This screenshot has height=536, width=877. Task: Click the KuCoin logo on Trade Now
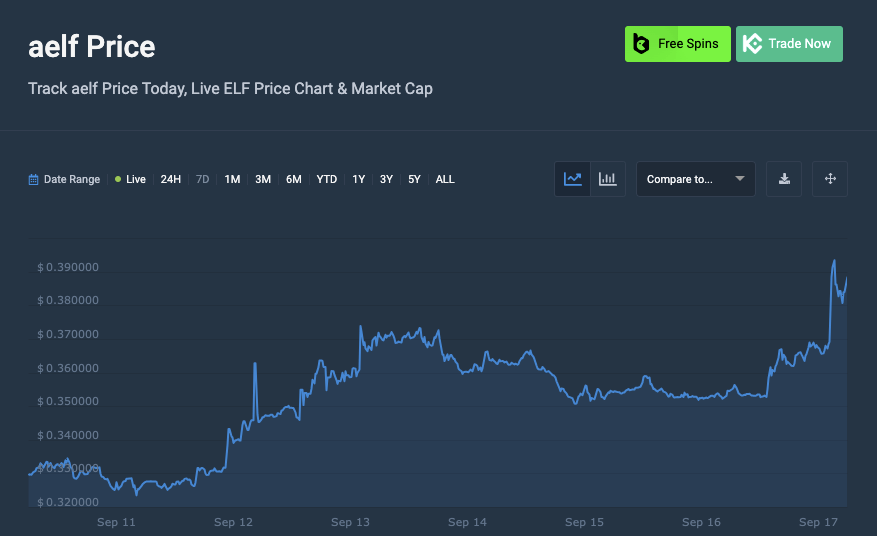pos(752,44)
